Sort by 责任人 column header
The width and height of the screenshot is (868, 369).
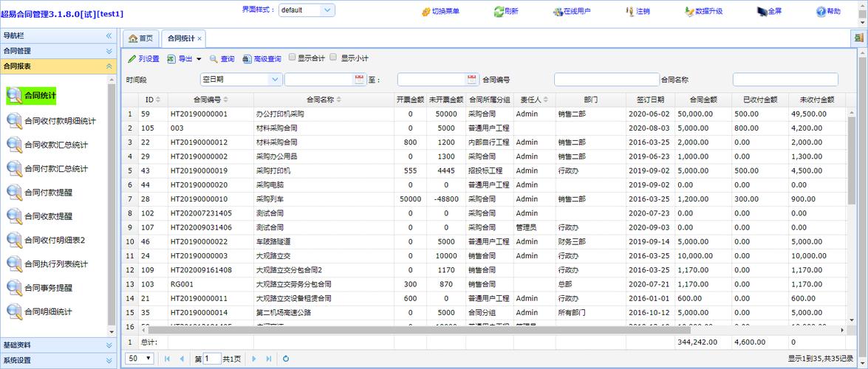tap(534, 100)
